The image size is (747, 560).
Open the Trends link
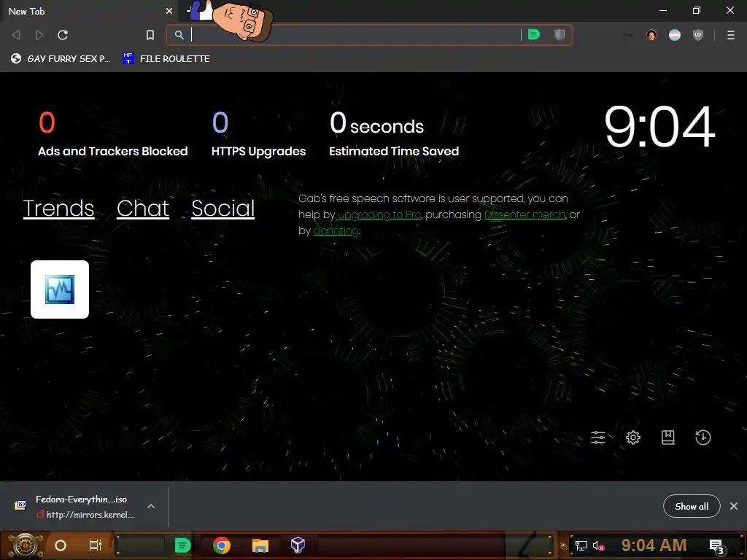click(x=58, y=208)
